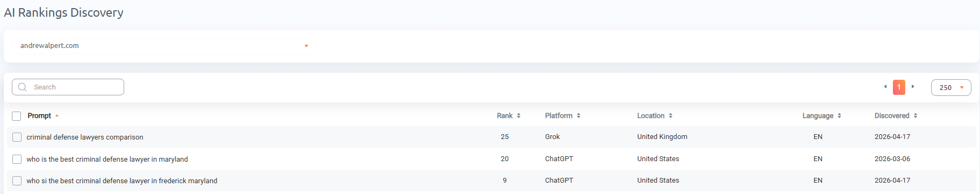Click the Location sort arrows icon

coord(670,116)
